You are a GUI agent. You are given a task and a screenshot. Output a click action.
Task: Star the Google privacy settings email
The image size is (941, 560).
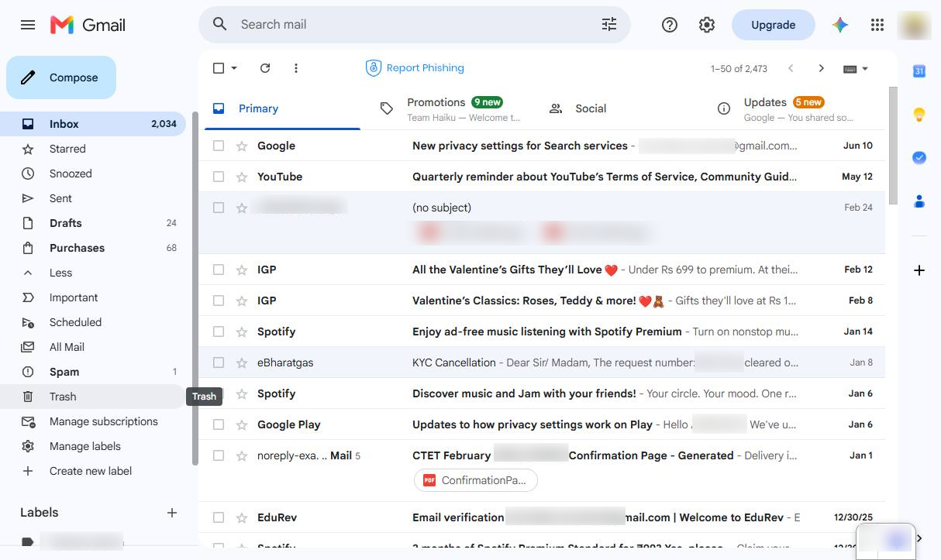click(x=242, y=146)
